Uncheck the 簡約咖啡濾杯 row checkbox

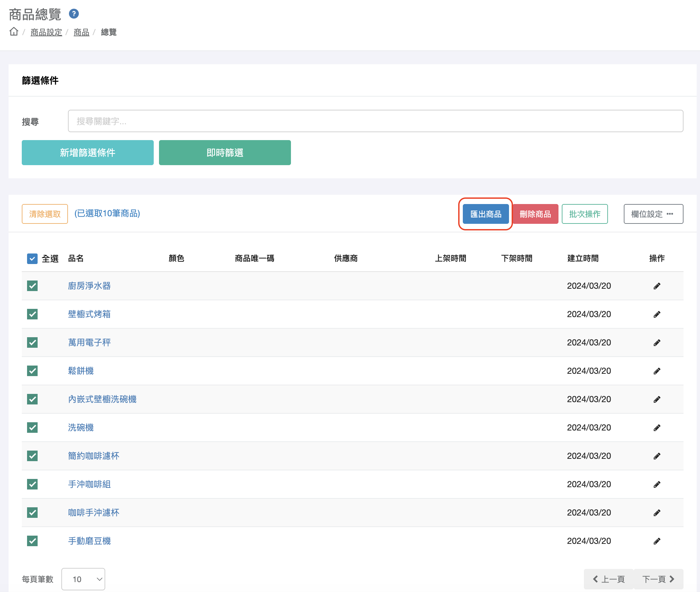pyautogui.click(x=32, y=456)
